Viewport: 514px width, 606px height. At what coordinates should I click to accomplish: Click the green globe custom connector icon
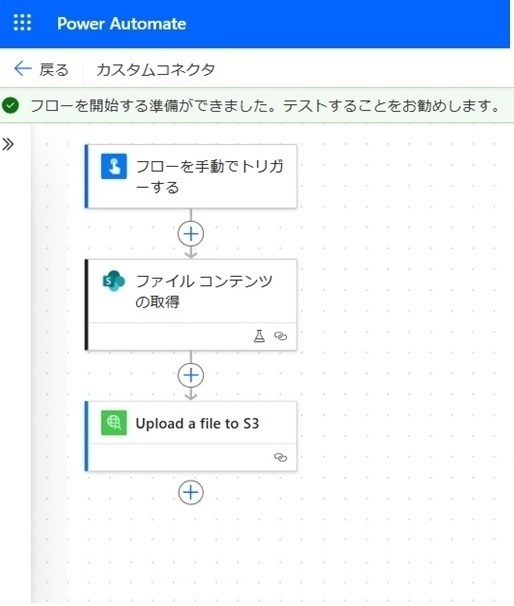tap(114, 422)
